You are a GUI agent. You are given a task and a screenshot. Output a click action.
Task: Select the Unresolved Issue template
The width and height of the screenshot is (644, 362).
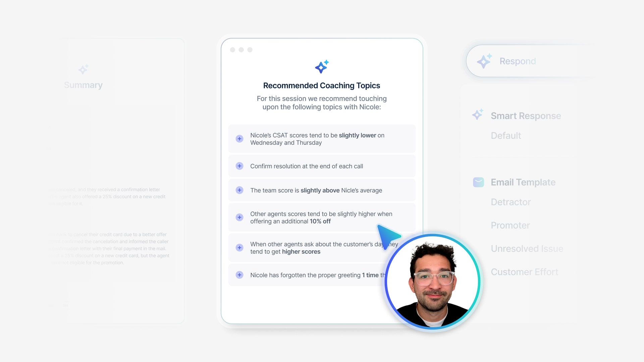point(527,249)
